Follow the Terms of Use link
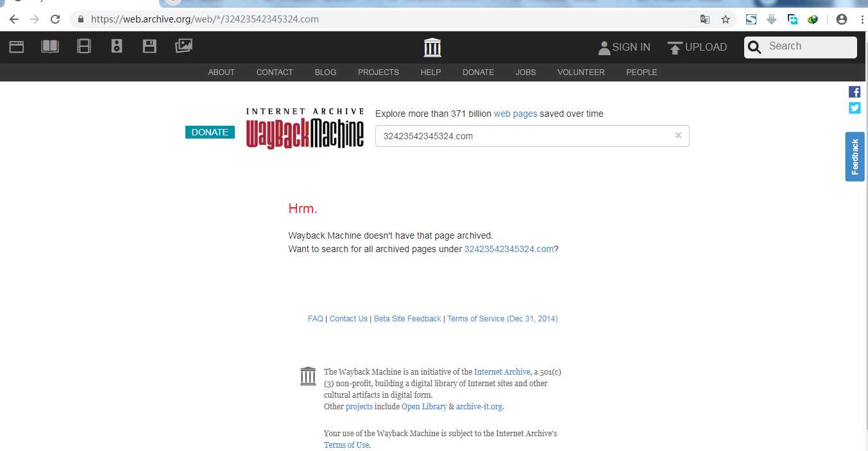Image resolution: width=868 pixels, height=451 pixels. 346,445
